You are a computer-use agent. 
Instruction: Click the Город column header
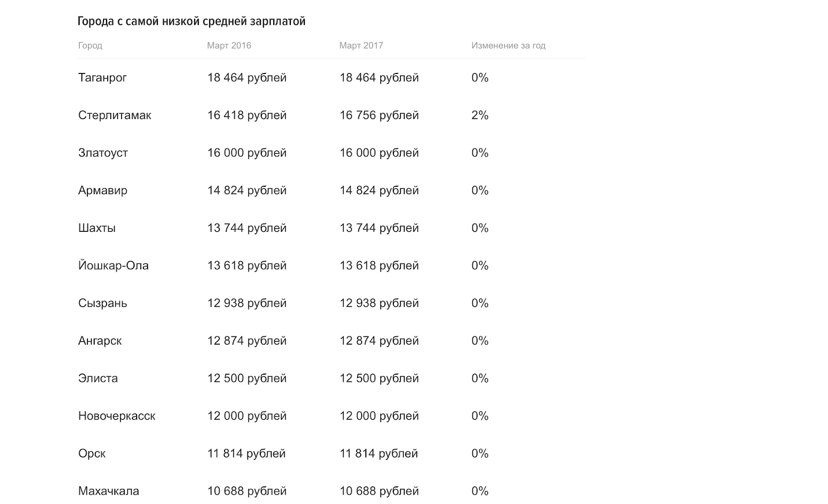(90, 46)
